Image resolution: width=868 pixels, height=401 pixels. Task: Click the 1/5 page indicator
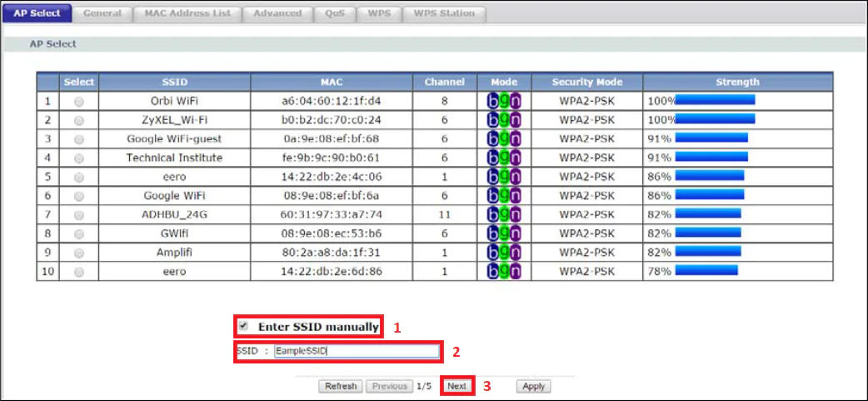click(424, 386)
